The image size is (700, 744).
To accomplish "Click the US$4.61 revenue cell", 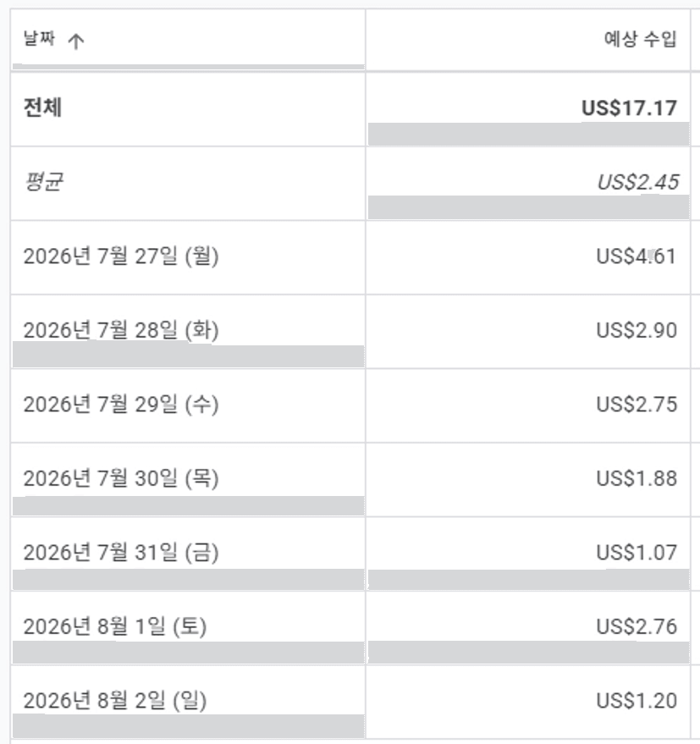I will coord(636,256).
